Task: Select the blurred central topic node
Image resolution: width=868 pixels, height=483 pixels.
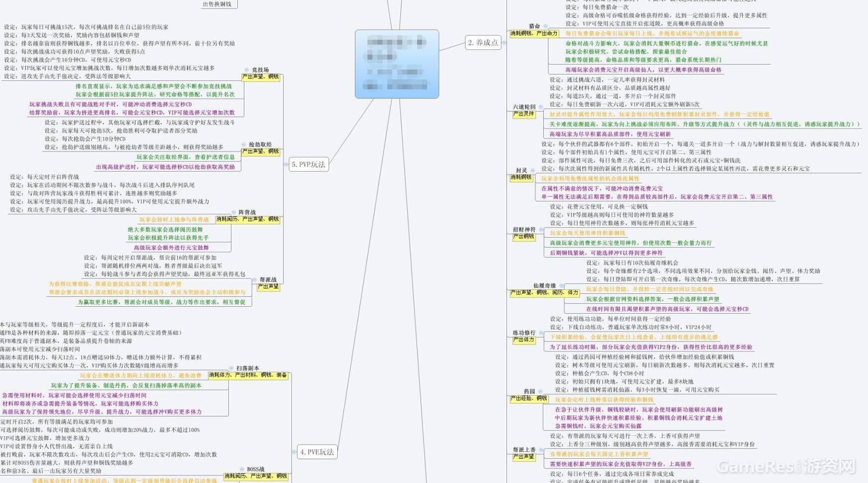Action: pos(397,64)
